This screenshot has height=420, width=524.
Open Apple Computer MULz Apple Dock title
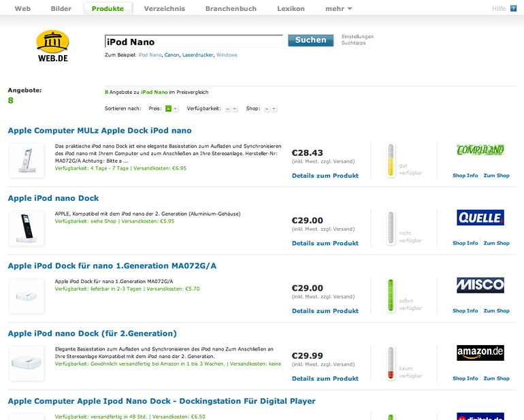[99, 131]
